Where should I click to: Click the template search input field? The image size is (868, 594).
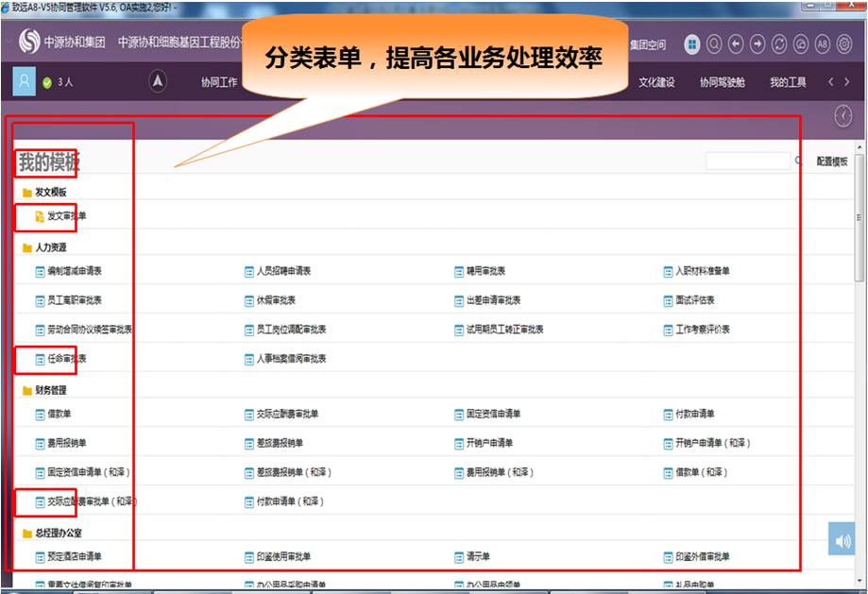tap(747, 161)
